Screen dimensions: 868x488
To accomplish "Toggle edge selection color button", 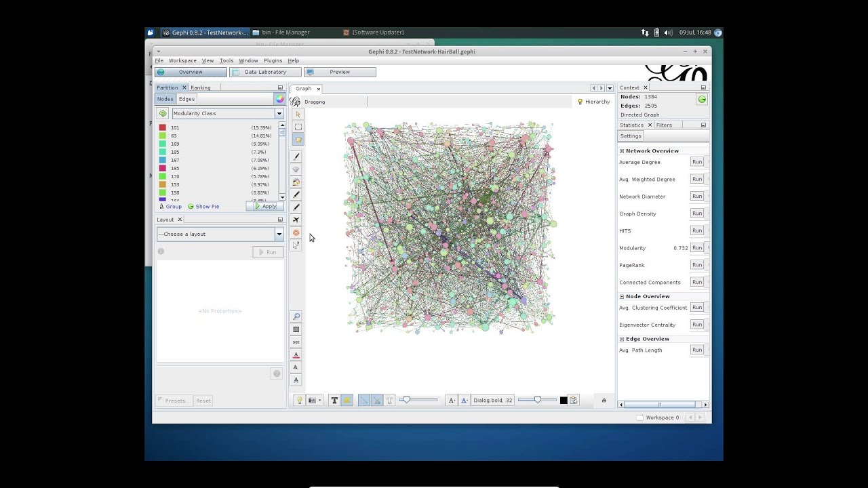I will [377, 401].
